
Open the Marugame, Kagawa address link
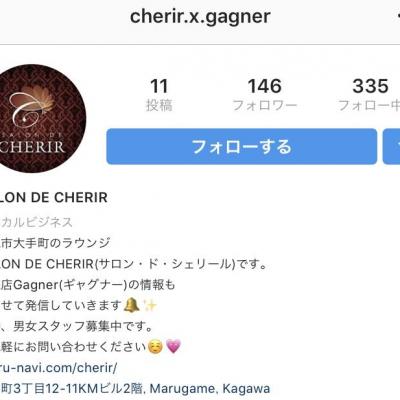point(135,389)
